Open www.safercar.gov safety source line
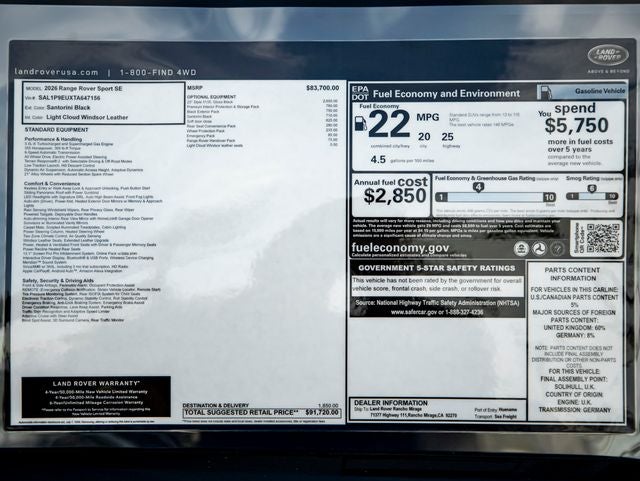The height and width of the screenshot is (481, 640). 437,312
